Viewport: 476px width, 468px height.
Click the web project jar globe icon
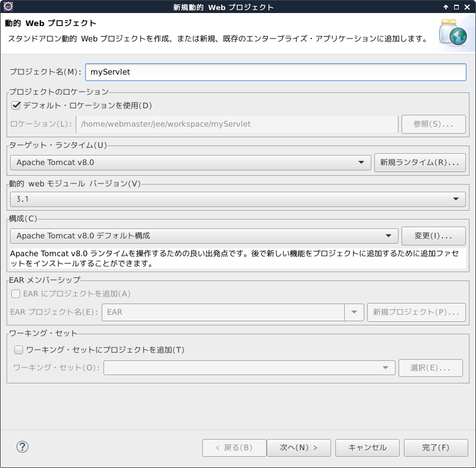453,32
